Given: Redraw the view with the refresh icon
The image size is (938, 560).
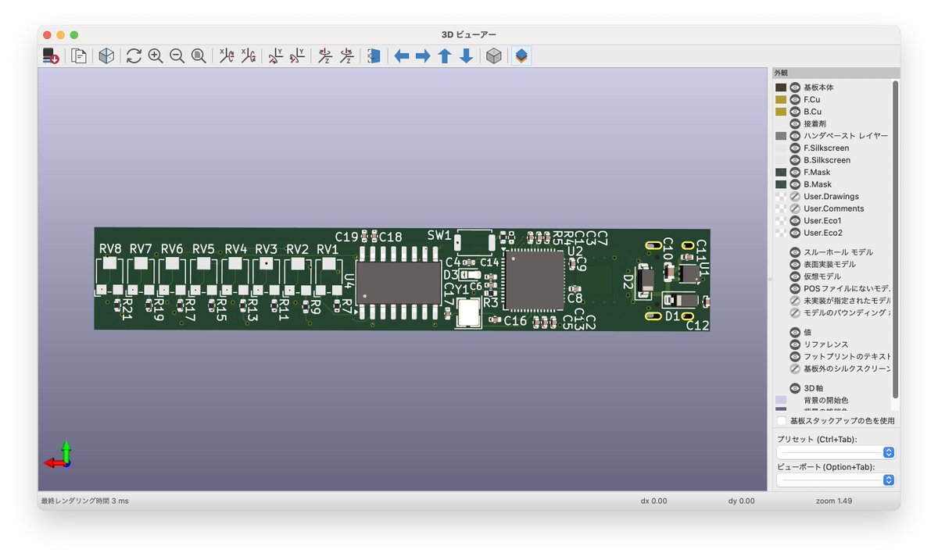Looking at the screenshot, I should (x=134, y=55).
